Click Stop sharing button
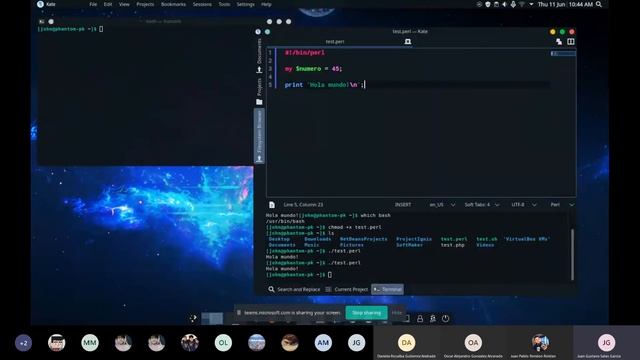The width and height of the screenshot is (640, 360). pos(367,313)
